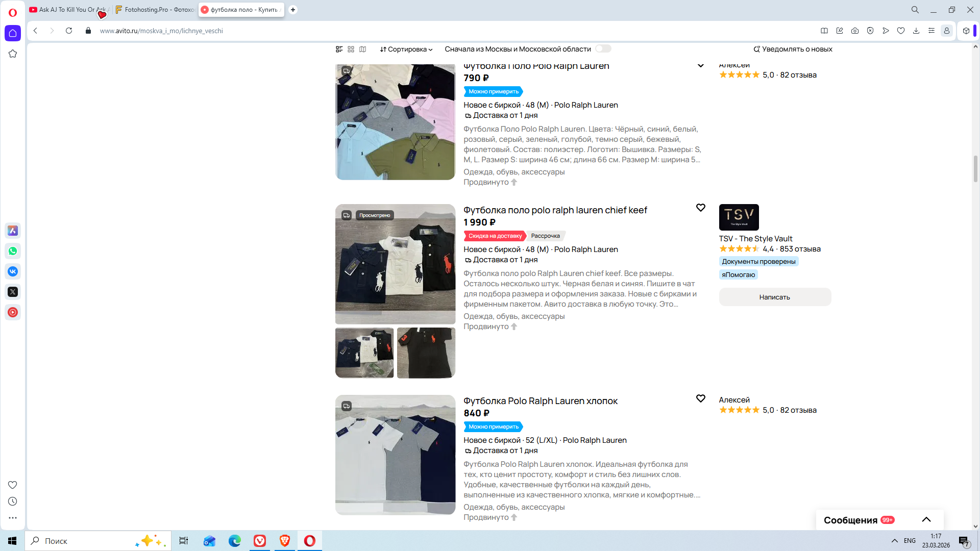Select the black polo thumbnail image
Viewport: 980px width, 551px height.
coord(426,353)
